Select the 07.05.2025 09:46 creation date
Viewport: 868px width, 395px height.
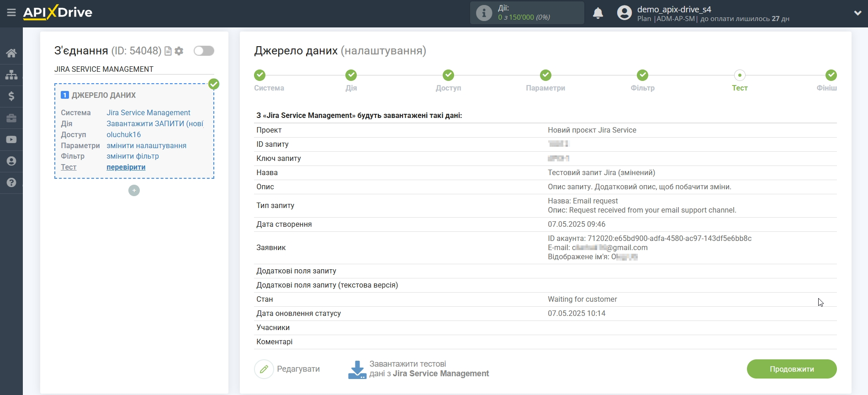click(577, 224)
